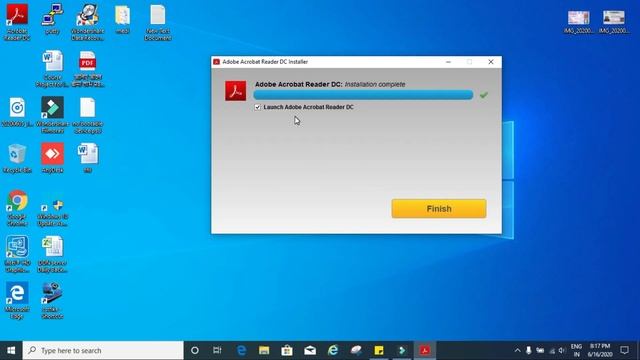The width and height of the screenshot is (640, 360).
Task: Select the Excel spreadsheet on desktop
Action: click(52, 254)
